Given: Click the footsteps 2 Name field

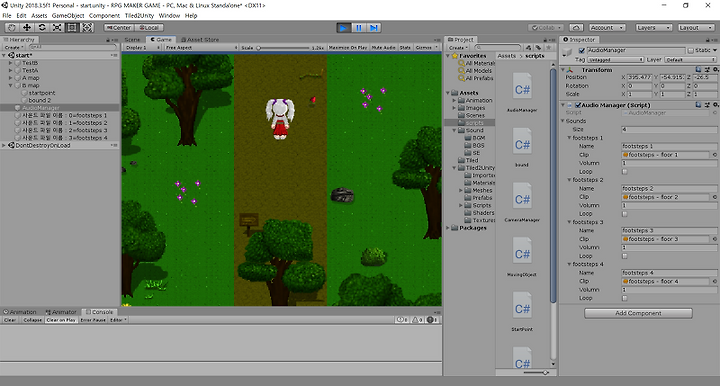Looking at the screenshot, I should 669,189.
